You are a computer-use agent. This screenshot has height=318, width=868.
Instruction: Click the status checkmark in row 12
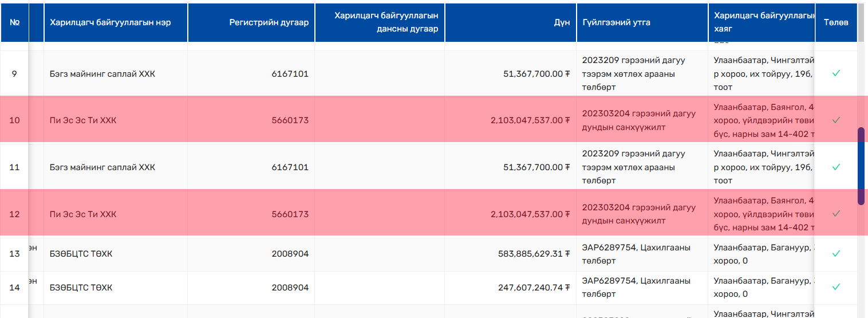click(836, 214)
